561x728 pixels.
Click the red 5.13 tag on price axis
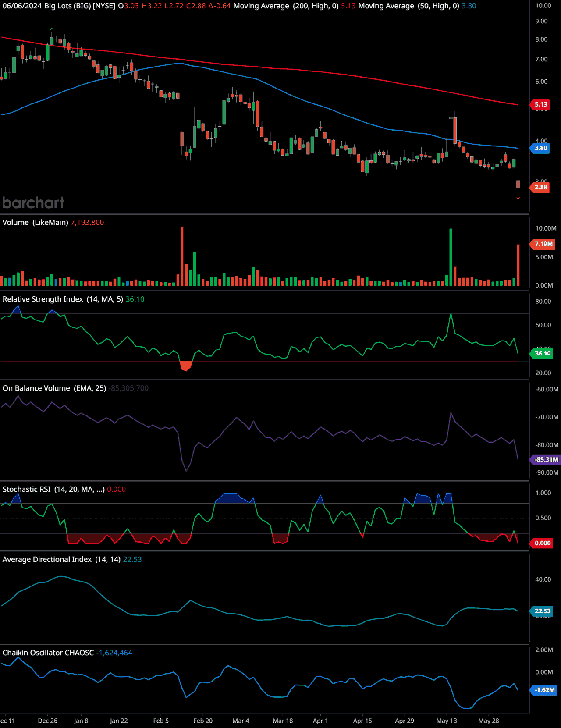540,104
